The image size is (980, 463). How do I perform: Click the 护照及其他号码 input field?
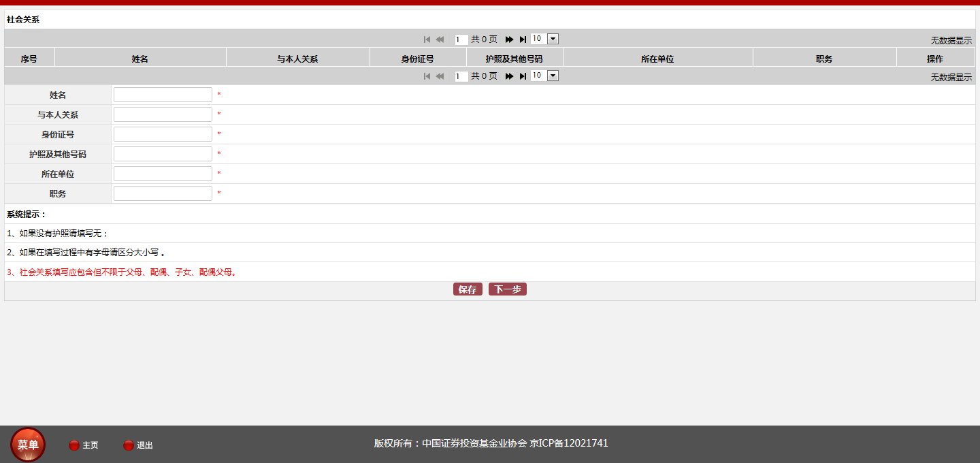pyautogui.click(x=163, y=154)
